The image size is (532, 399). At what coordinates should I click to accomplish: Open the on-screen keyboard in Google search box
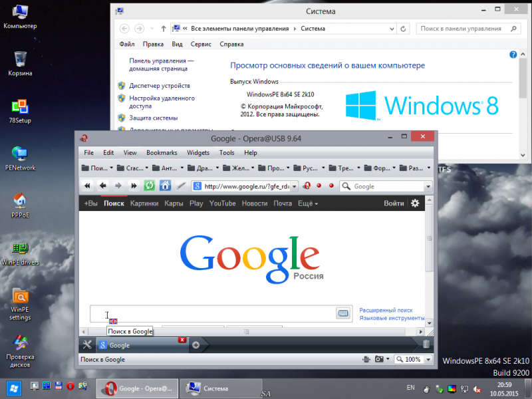343,313
